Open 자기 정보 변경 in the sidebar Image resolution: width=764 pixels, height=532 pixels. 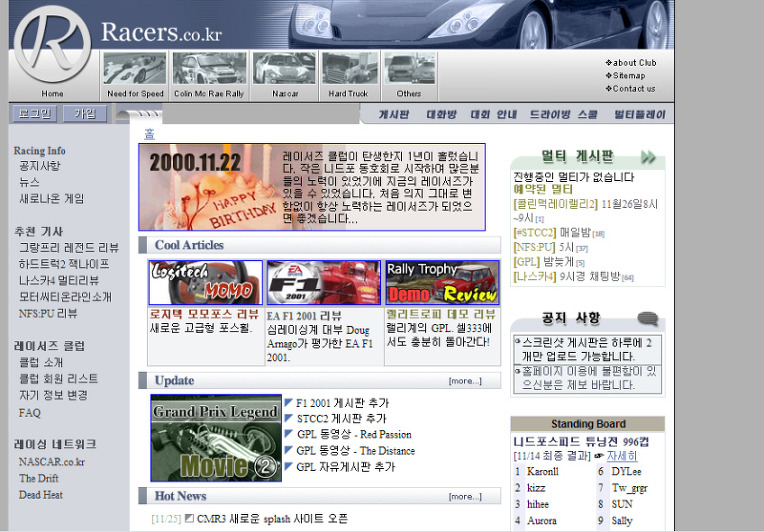click(x=53, y=395)
